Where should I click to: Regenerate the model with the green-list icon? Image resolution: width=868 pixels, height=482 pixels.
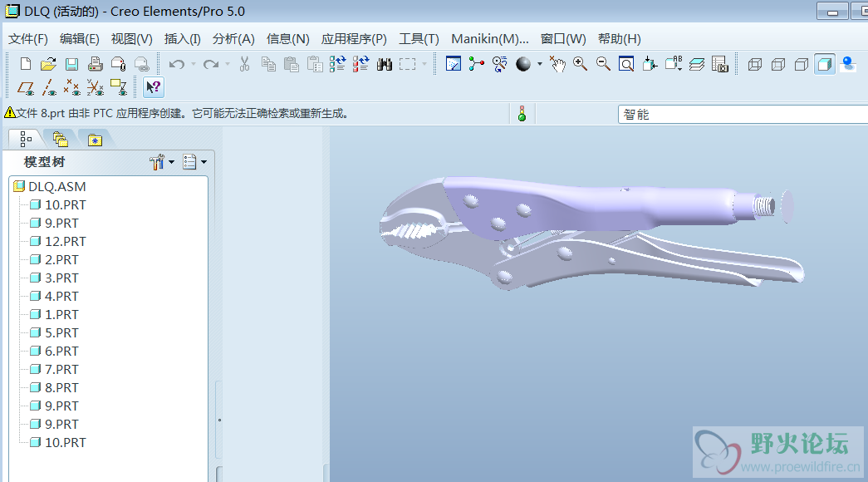coord(338,64)
